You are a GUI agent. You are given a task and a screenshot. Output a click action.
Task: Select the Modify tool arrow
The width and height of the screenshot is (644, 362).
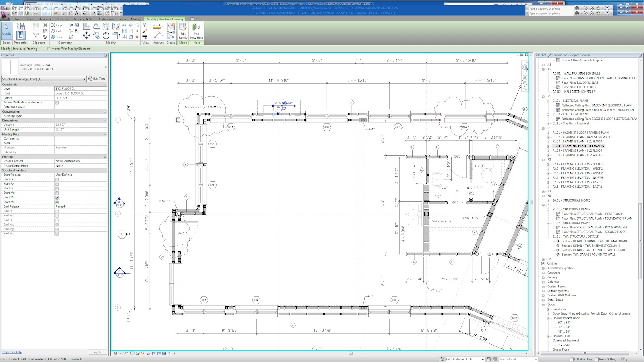[x=6, y=31]
